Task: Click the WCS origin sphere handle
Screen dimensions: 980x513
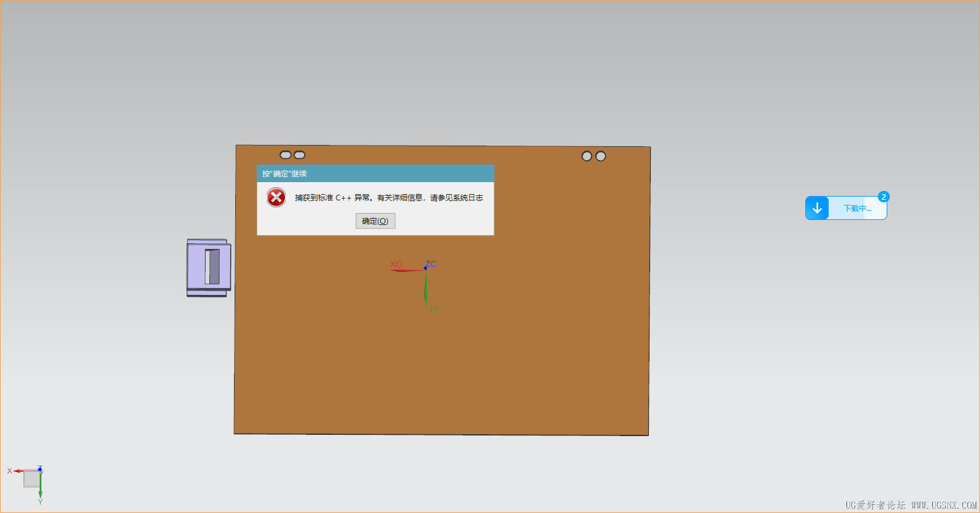Action: [424, 268]
